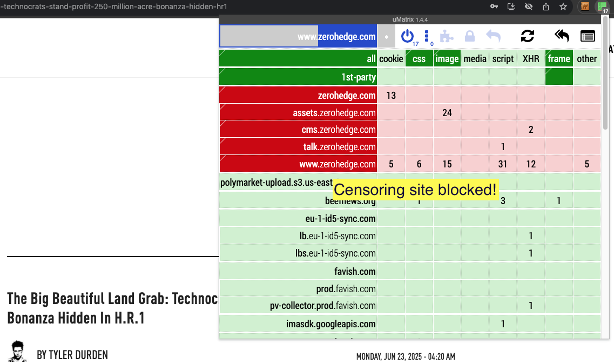Viewport: 614px width, 364px height.
Task: Click www.zerohedge.com XHR cell showing 12
Action: tap(531, 164)
